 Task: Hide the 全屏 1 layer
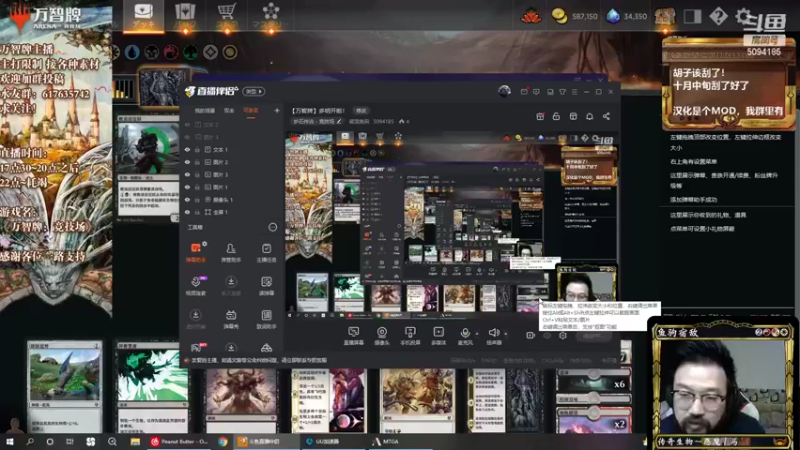[187, 212]
